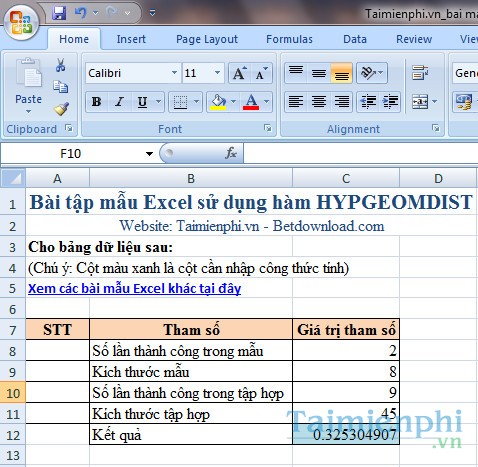Open the Merge & Center options arrow
478x467 pixels.
tap(434, 101)
